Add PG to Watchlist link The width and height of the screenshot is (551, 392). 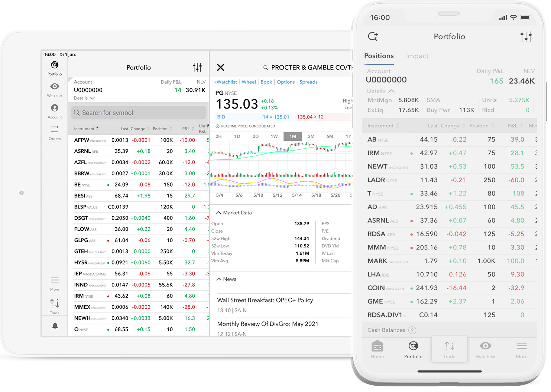[x=225, y=82]
